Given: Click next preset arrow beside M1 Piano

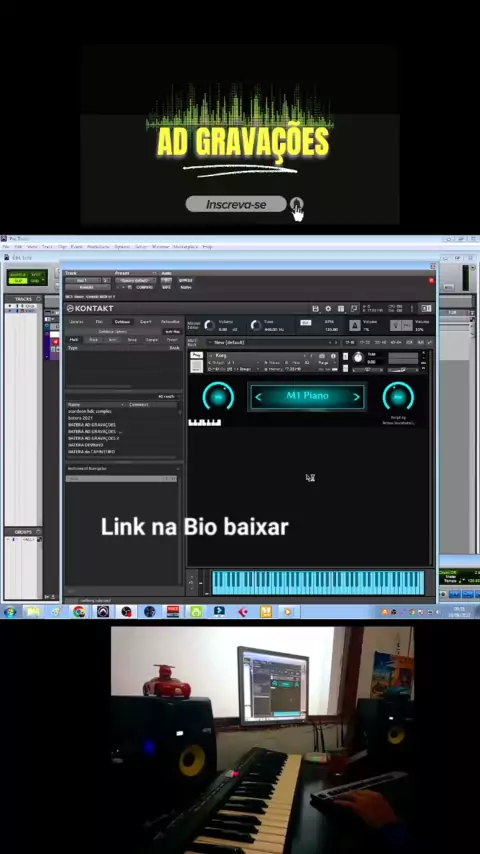Looking at the screenshot, I should click(357, 397).
